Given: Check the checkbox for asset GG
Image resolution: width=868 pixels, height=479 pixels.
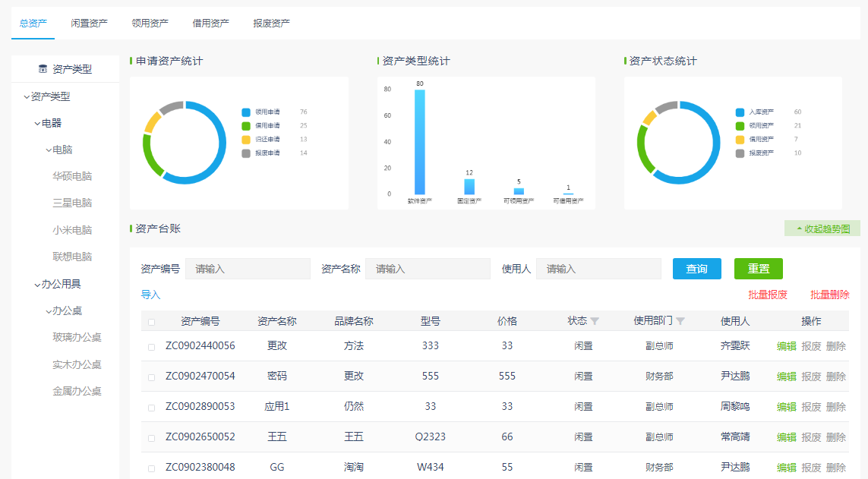Looking at the screenshot, I should (150, 467).
